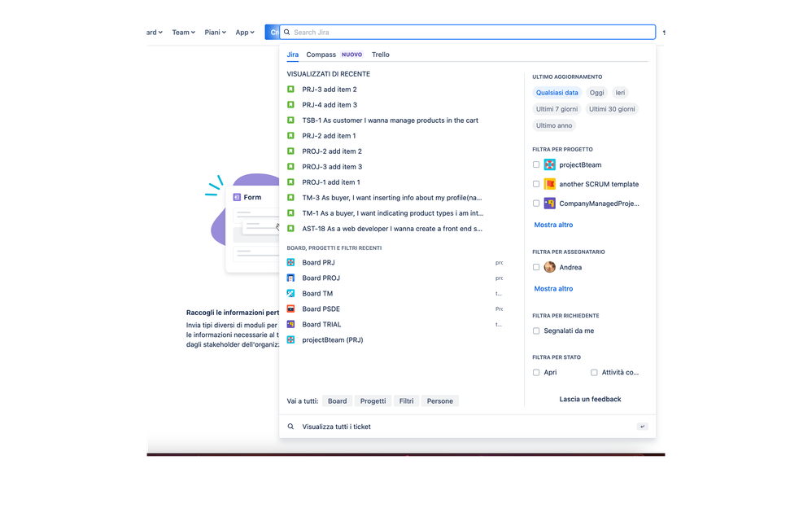The width and height of the screenshot is (812, 508).
Task: Open Visualizza tutti i ticket
Action: click(468, 427)
